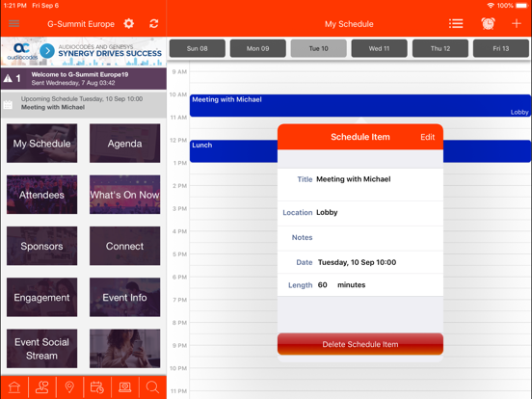Open Upcoming Schedule Meeting with Michael row
Screen dimensions: 532x399
[x=84, y=104]
